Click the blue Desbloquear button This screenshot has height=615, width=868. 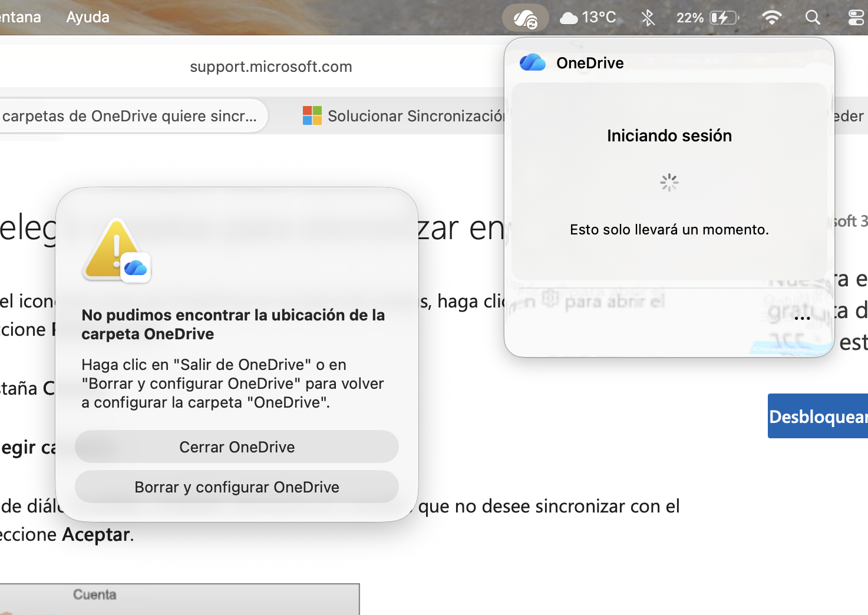818,416
